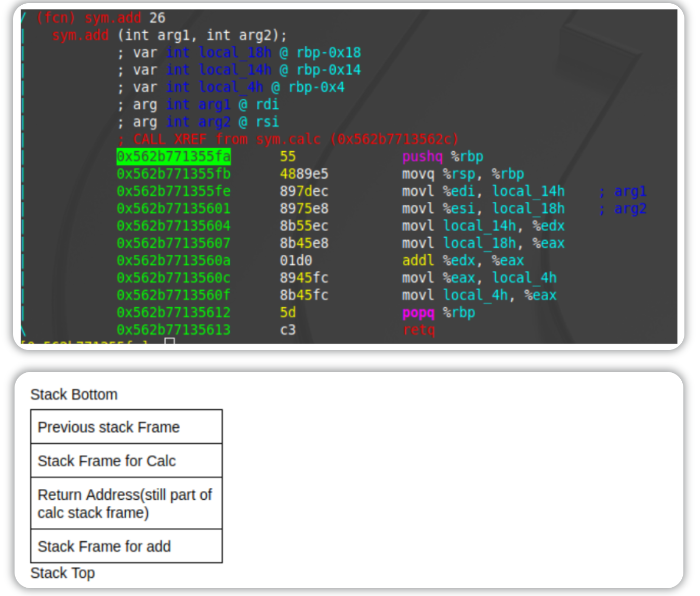The width and height of the screenshot is (700, 596).
Task: Click the addl %edx, %eax instruction
Action: tap(463, 261)
